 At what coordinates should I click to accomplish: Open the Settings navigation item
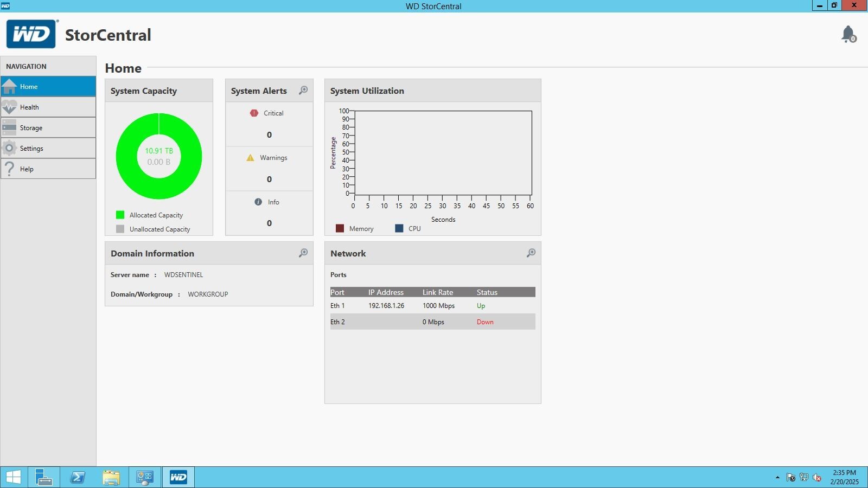[x=48, y=149]
